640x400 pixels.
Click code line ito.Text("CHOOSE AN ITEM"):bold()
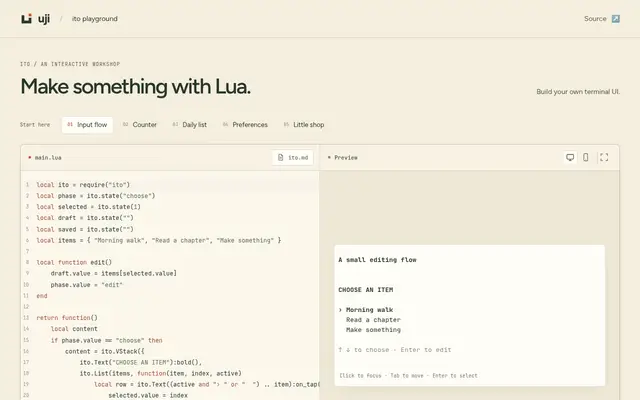141,362
